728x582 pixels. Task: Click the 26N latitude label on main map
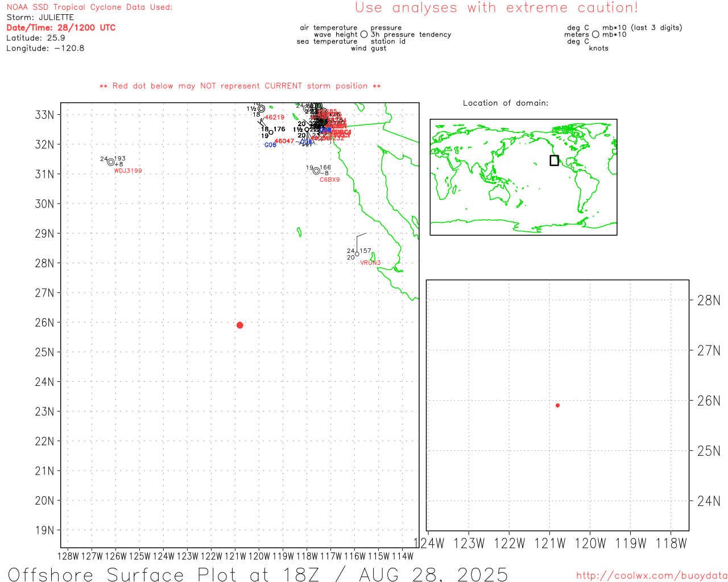(x=44, y=322)
